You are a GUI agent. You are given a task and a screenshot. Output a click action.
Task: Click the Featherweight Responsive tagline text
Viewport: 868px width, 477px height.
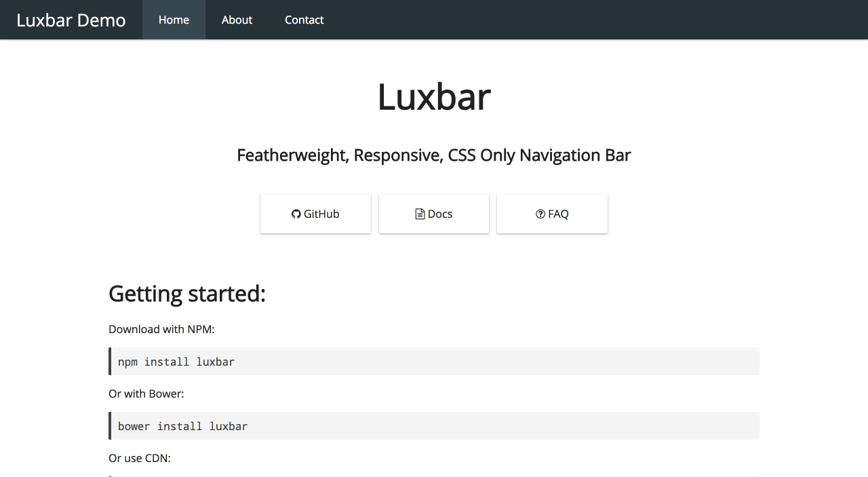click(x=433, y=155)
